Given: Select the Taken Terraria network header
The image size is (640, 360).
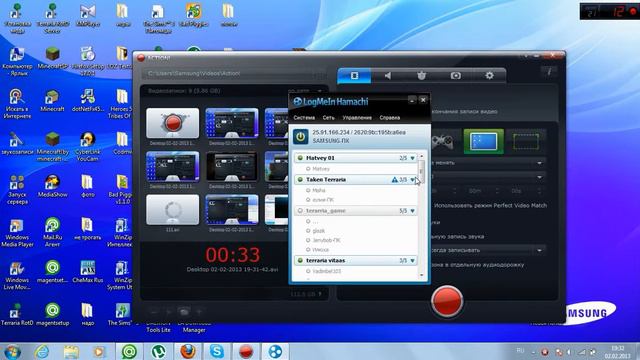Looking at the screenshot, I should pos(356,180).
